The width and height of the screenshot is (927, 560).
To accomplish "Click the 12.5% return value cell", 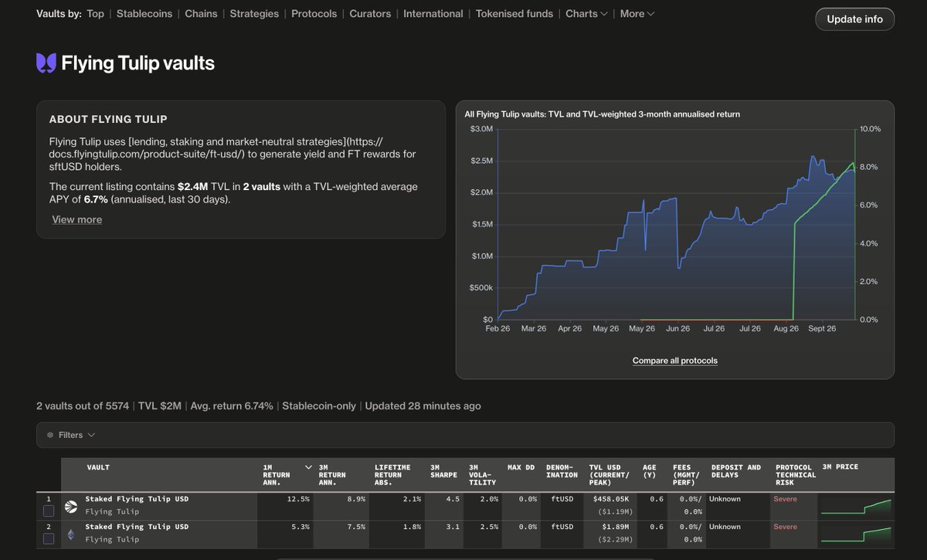I will click(x=298, y=499).
